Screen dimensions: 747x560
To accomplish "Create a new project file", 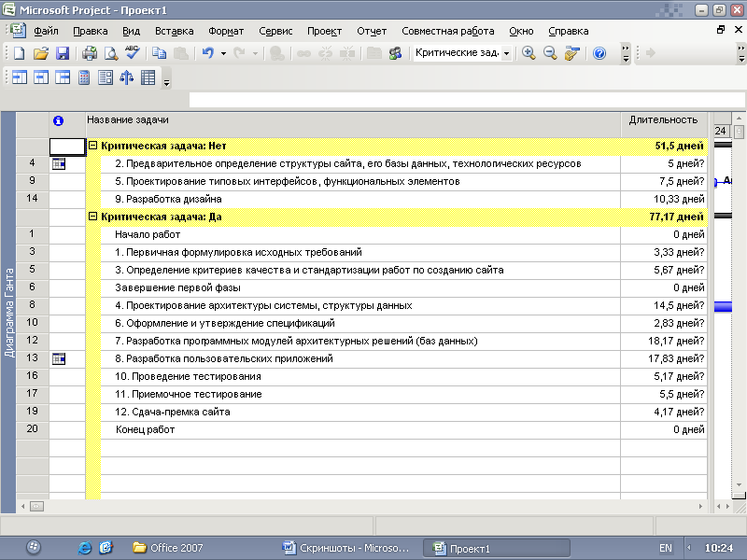I will [20, 53].
